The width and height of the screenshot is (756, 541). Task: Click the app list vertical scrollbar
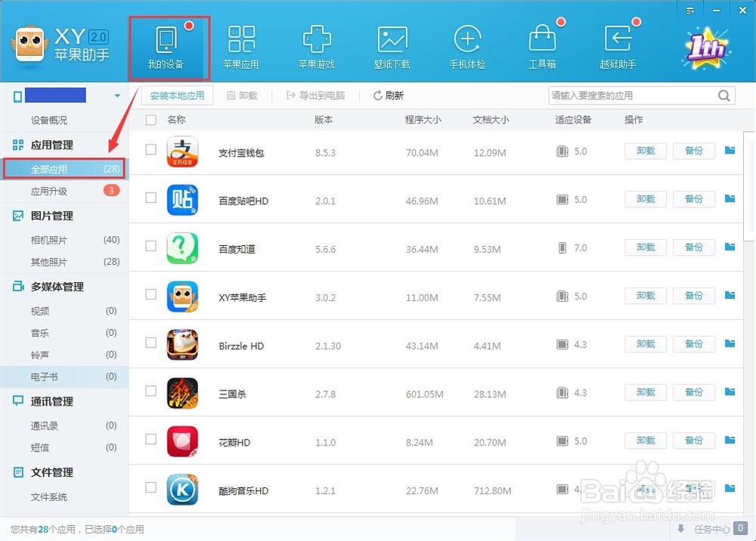point(750,186)
